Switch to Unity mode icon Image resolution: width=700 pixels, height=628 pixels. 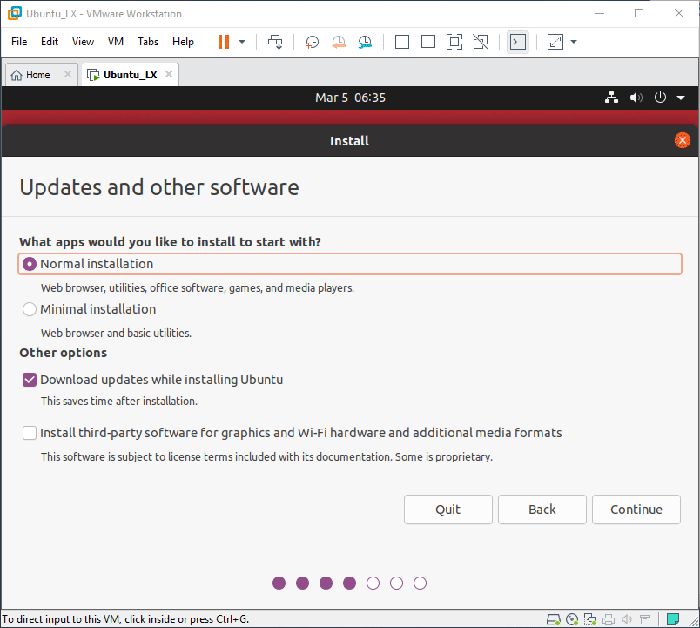point(481,42)
